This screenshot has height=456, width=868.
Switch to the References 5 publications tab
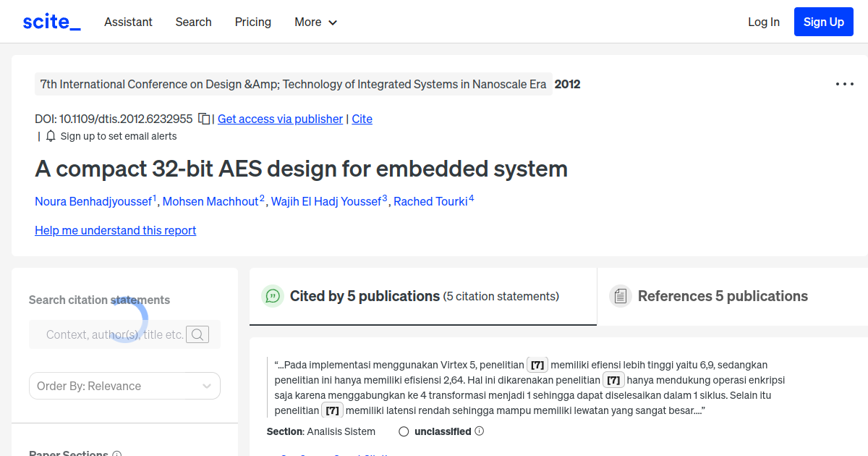723,295
